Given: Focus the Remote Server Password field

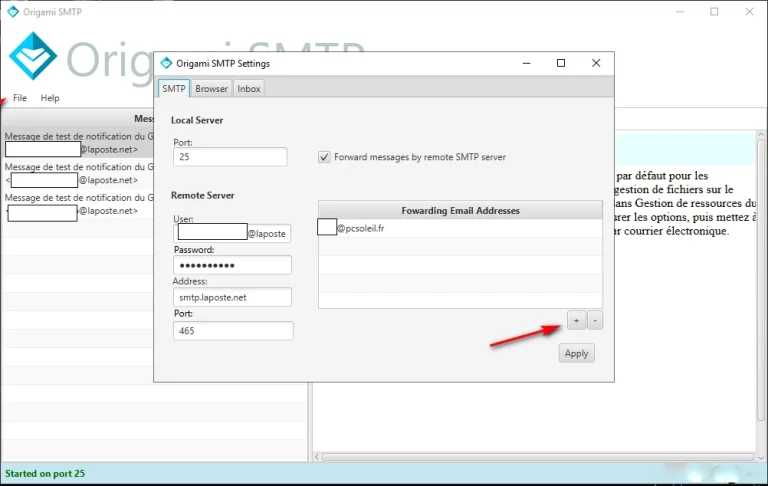Looking at the screenshot, I should pyautogui.click(x=232, y=265).
